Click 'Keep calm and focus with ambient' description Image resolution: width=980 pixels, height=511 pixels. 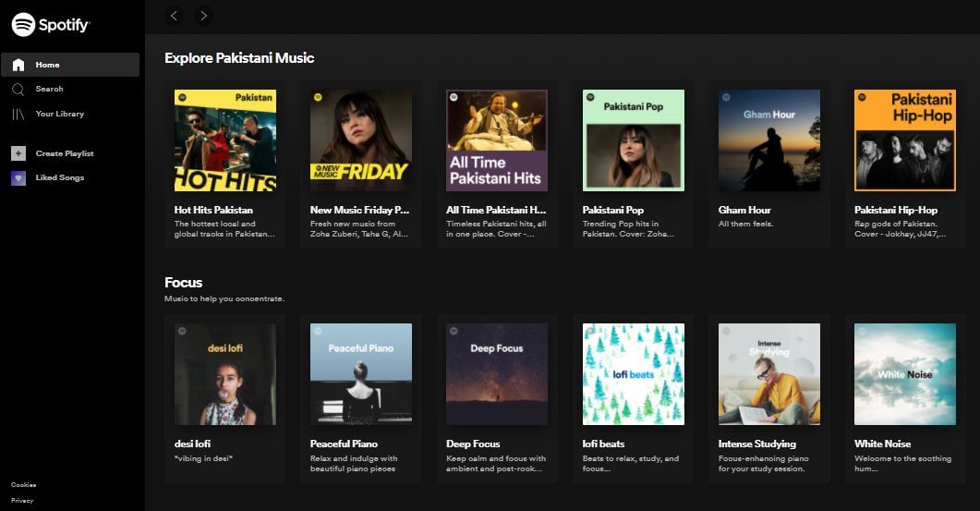[x=496, y=464]
